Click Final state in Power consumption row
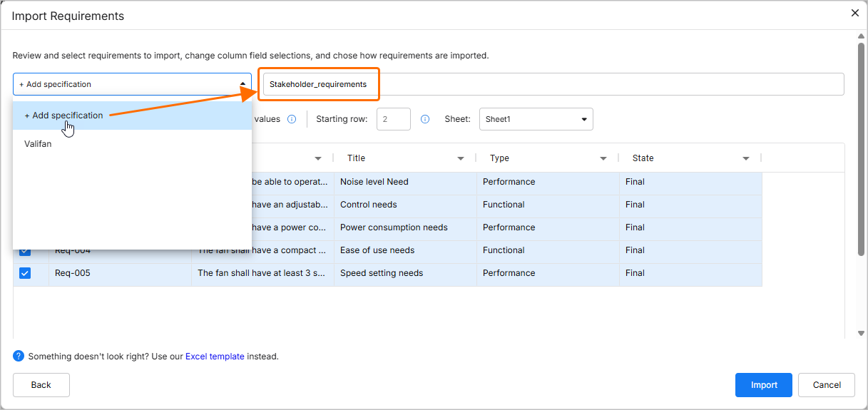Image resolution: width=868 pixels, height=410 pixels. click(690, 227)
